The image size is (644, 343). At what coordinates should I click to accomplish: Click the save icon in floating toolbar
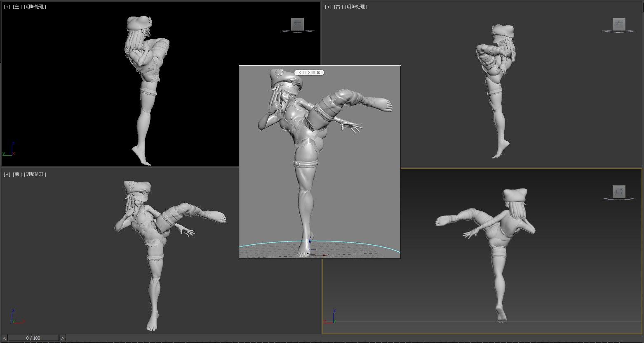click(314, 73)
